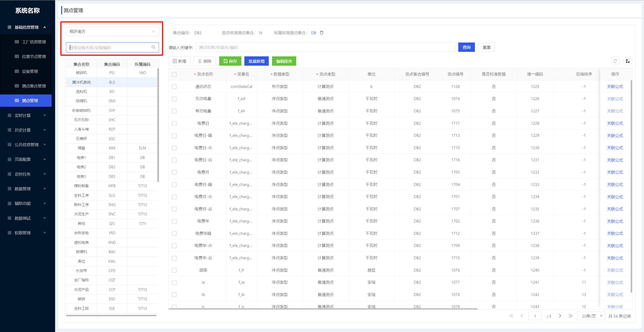Click the refresh table icon
Screen dimensions: 644x332
tap(615, 61)
